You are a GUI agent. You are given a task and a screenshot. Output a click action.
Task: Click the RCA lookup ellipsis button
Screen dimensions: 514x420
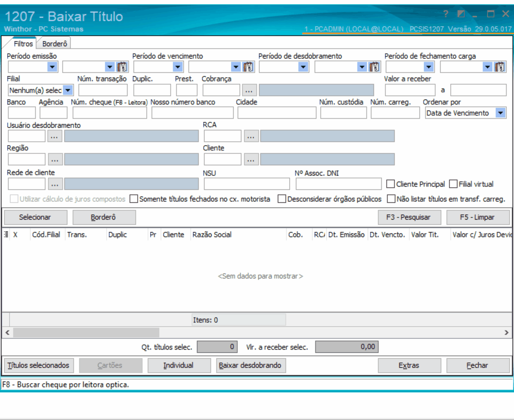[x=251, y=136]
